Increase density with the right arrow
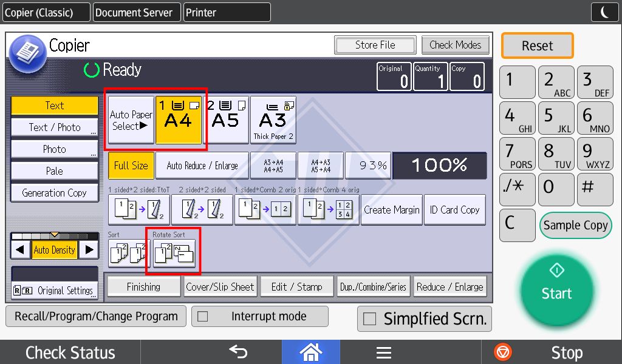This screenshot has width=622, height=364. [x=89, y=249]
